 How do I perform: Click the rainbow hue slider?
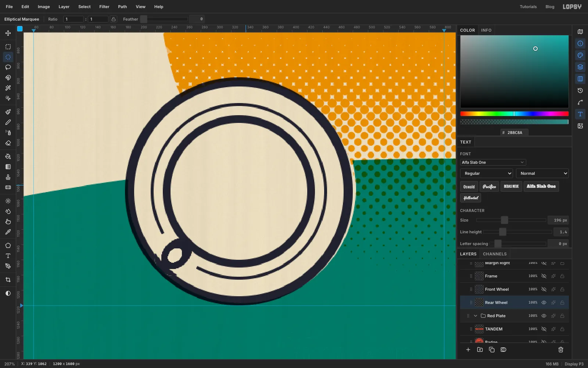tap(514, 114)
